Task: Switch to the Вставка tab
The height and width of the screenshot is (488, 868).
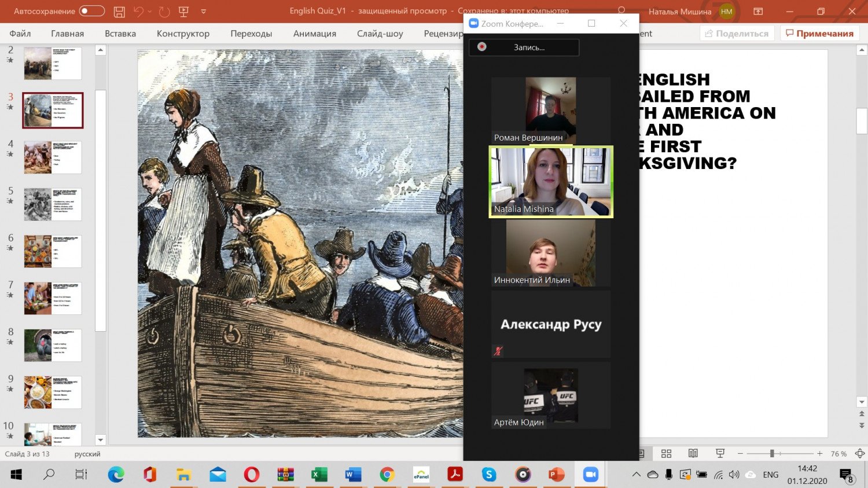Action: [120, 34]
